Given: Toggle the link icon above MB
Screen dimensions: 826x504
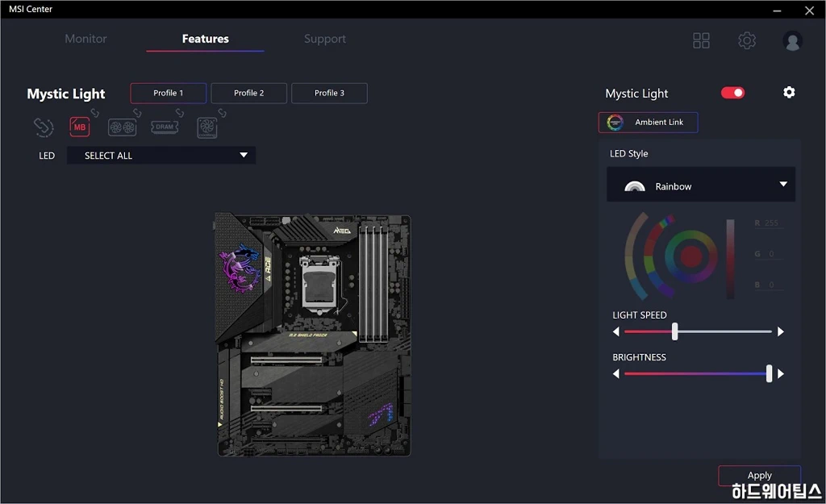Looking at the screenshot, I should point(95,113).
